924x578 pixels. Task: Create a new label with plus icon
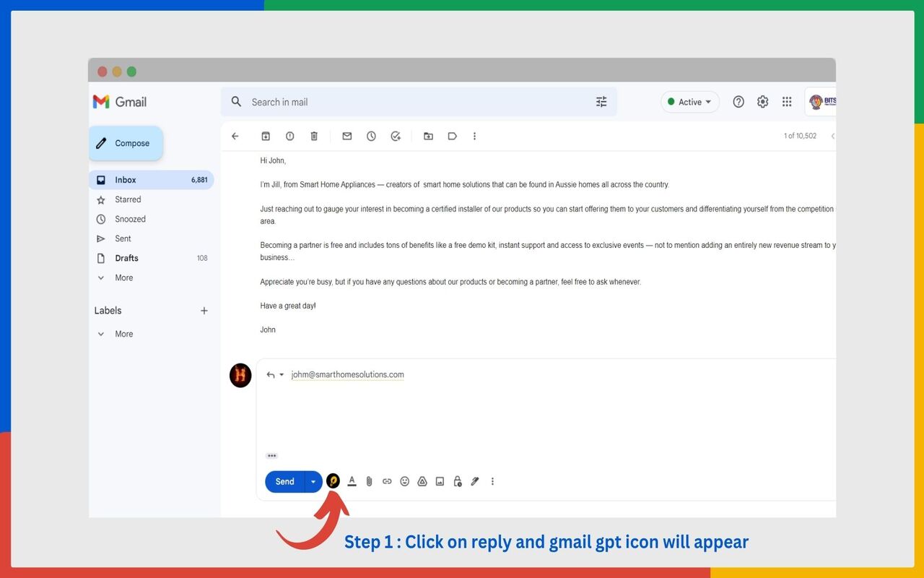click(x=204, y=311)
